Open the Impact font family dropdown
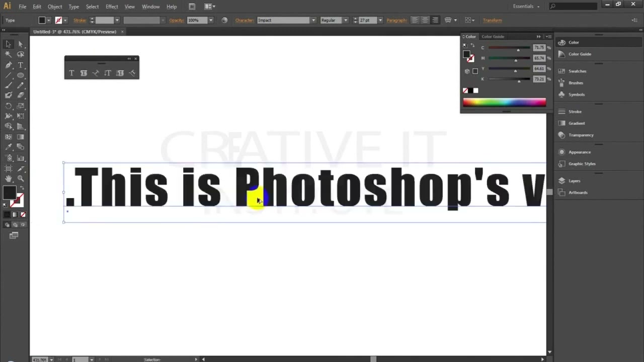 [313, 20]
